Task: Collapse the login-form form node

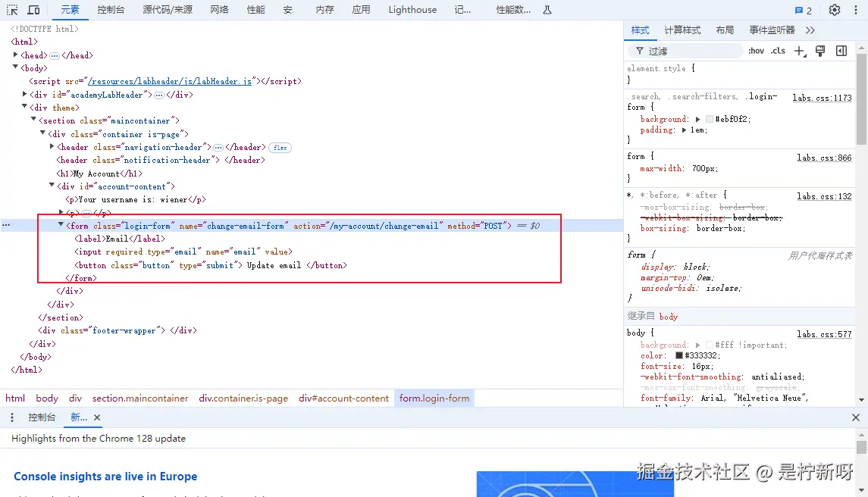Action: point(61,225)
